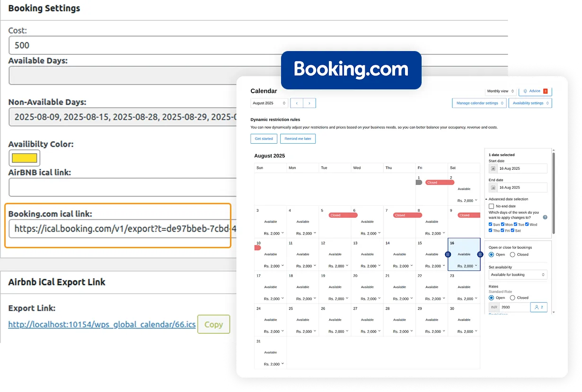Open the price chevron on August 16
The width and height of the screenshot is (582, 392).
[476, 266]
